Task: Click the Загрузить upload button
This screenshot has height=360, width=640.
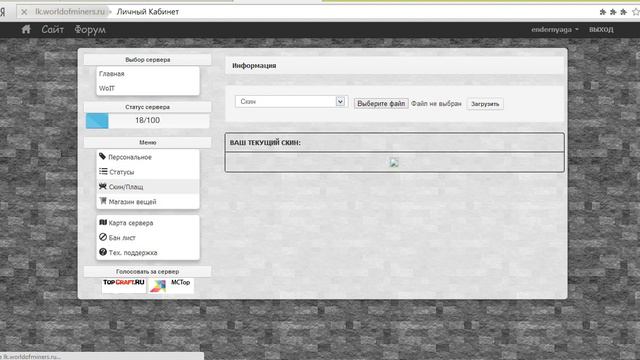Action: coord(485,104)
